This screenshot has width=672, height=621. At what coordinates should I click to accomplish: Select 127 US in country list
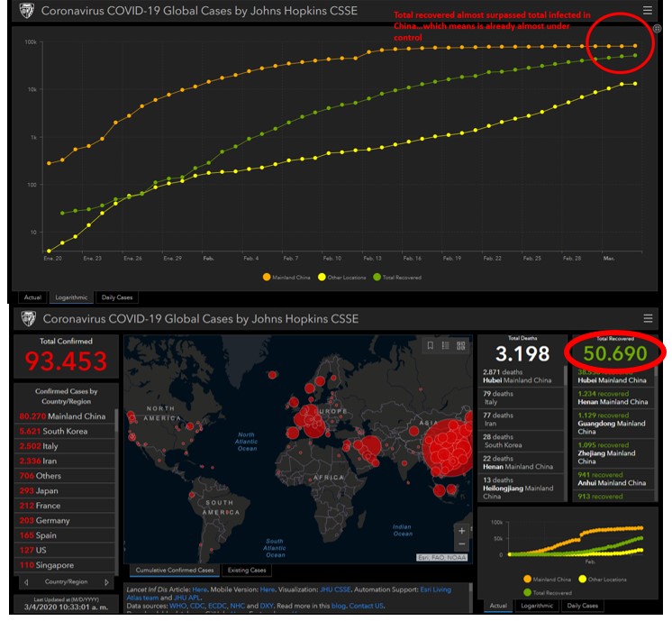(x=64, y=550)
